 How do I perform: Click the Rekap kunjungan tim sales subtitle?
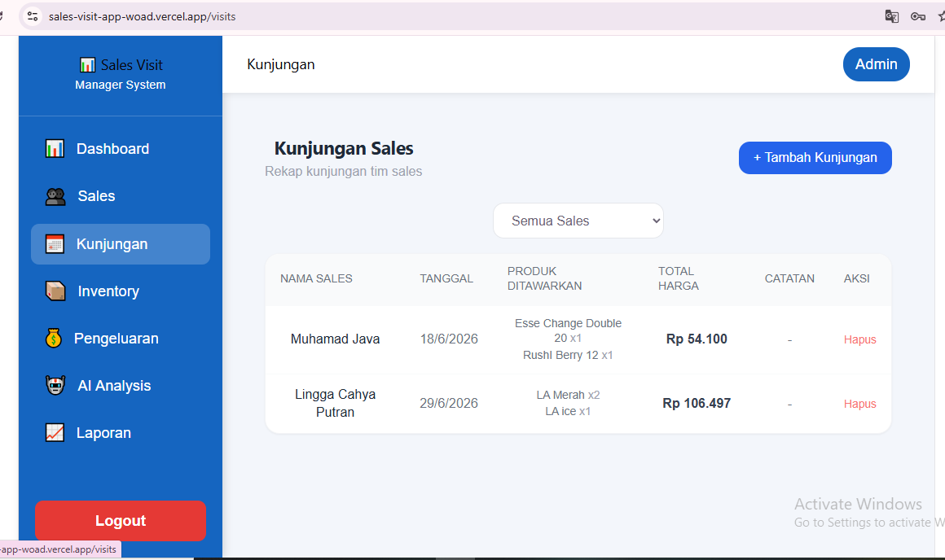click(344, 172)
